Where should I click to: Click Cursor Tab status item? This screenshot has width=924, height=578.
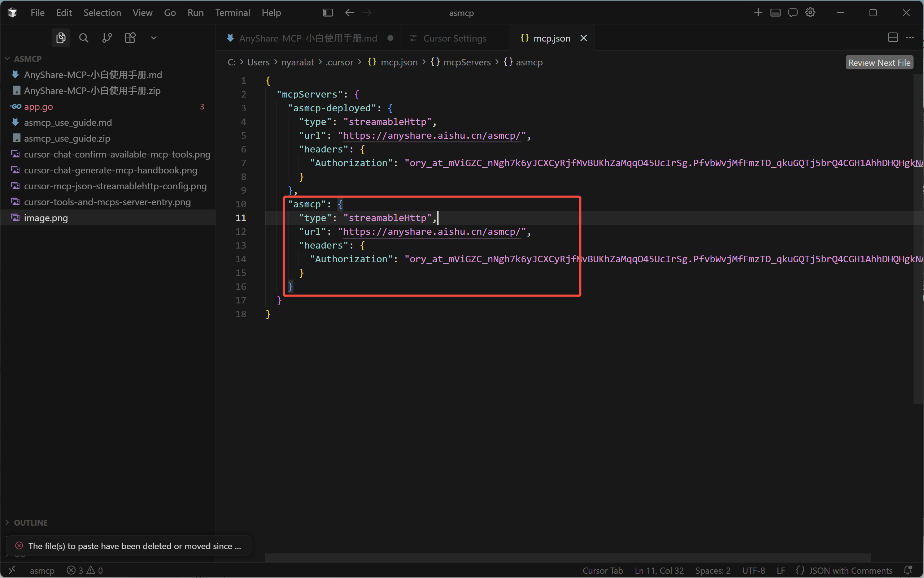(x=602, y=570)
